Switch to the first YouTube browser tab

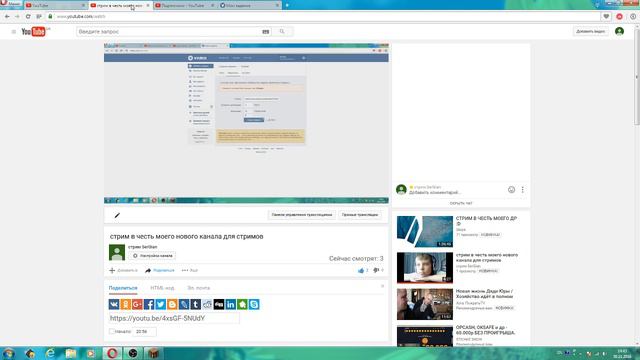55,5
